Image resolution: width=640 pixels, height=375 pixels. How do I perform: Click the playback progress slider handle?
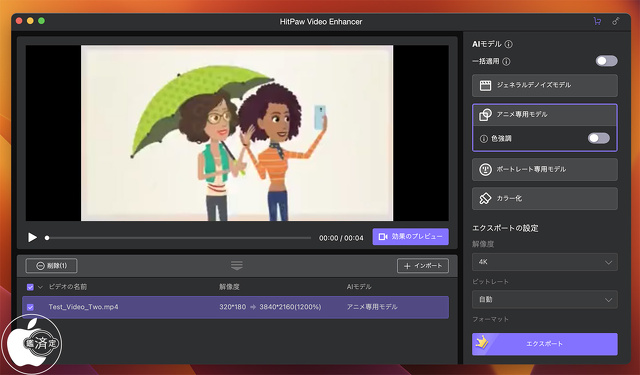pyautogui.click(x=47, y=237)
